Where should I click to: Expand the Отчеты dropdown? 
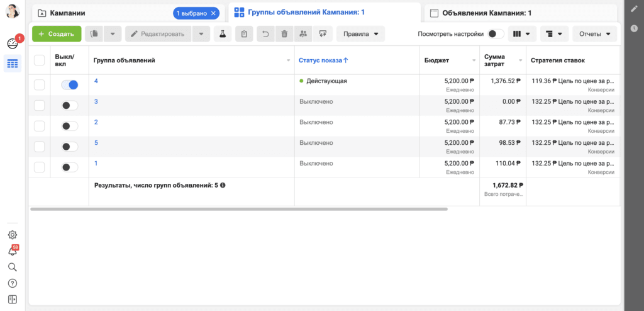(x=594, y=34)
